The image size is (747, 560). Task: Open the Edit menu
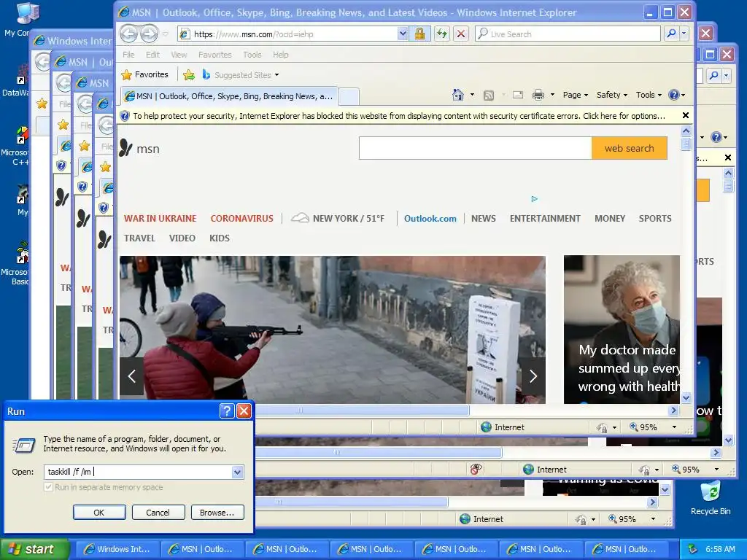pos(152,55)
